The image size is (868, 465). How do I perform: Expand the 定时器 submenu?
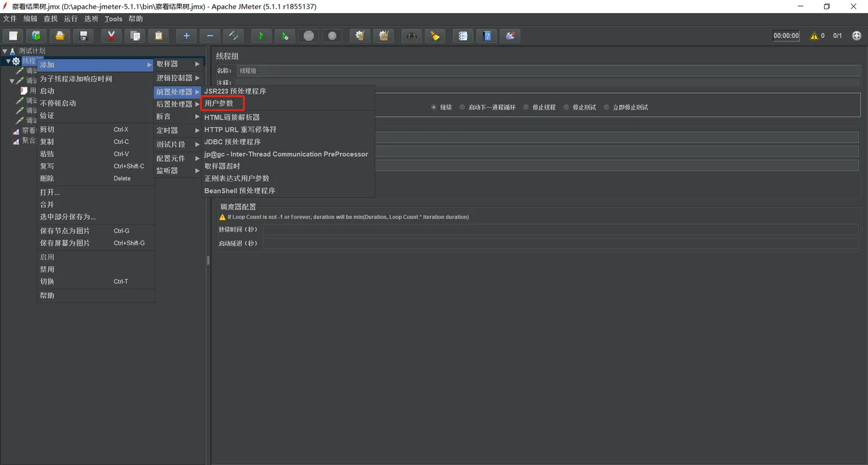[178, 130]
